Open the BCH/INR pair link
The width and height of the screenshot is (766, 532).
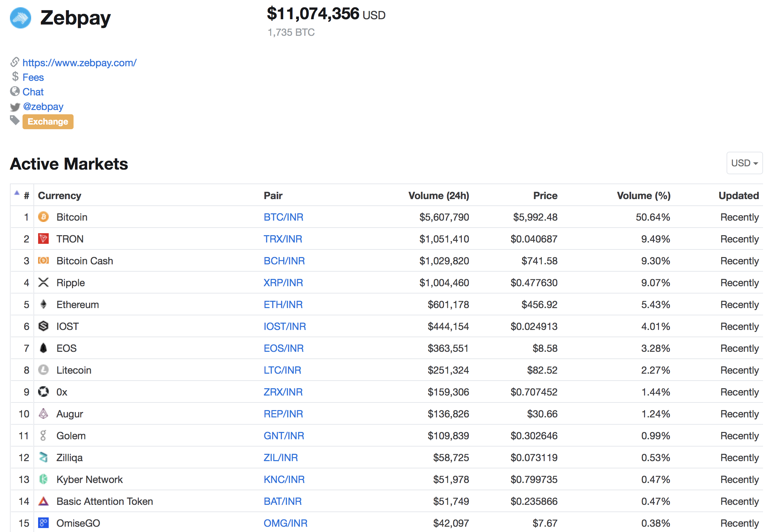click(284, 261)
